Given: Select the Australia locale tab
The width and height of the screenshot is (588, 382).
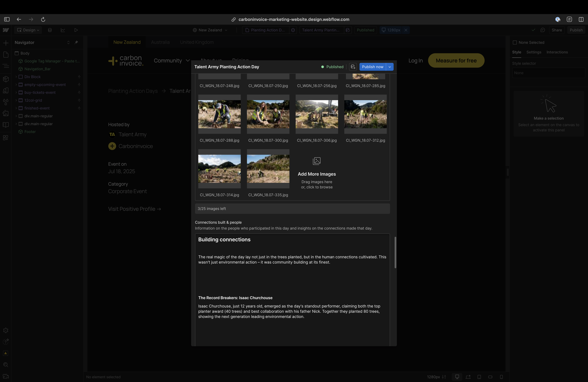Looking at the screenshot, I should (x=160, y=42).
